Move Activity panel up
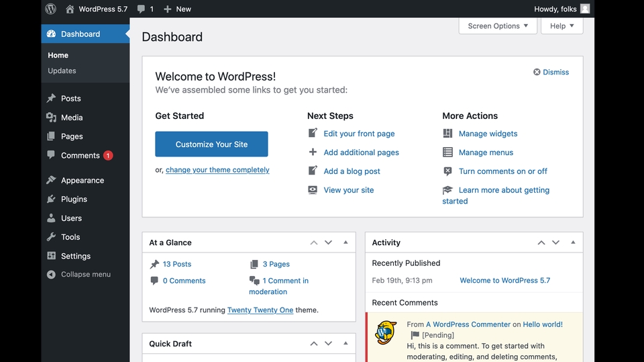 (541, 242)
